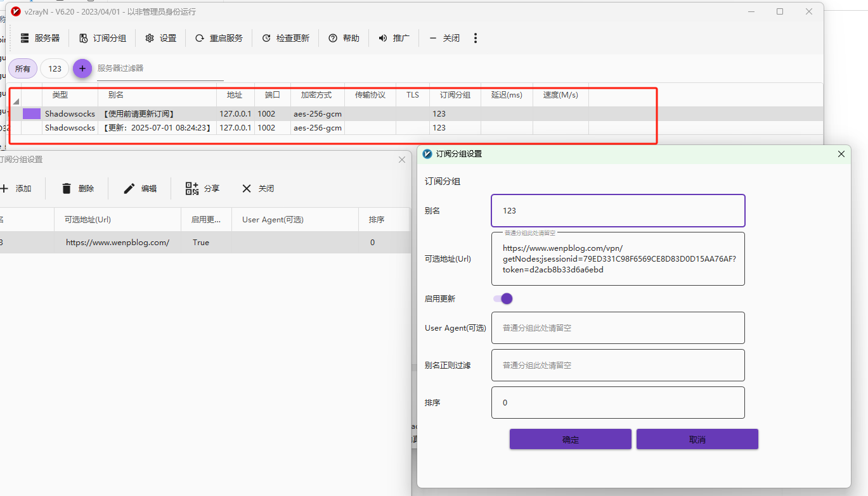Click 检查更新 check for updates
This screenshot has height=496, width=868.
(x=285, y=38)
